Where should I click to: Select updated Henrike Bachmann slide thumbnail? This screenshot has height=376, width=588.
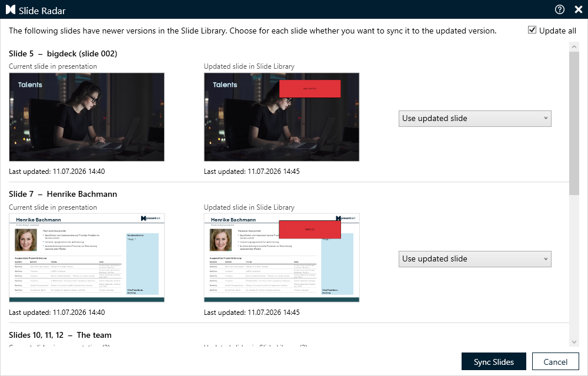pos(281,258)
